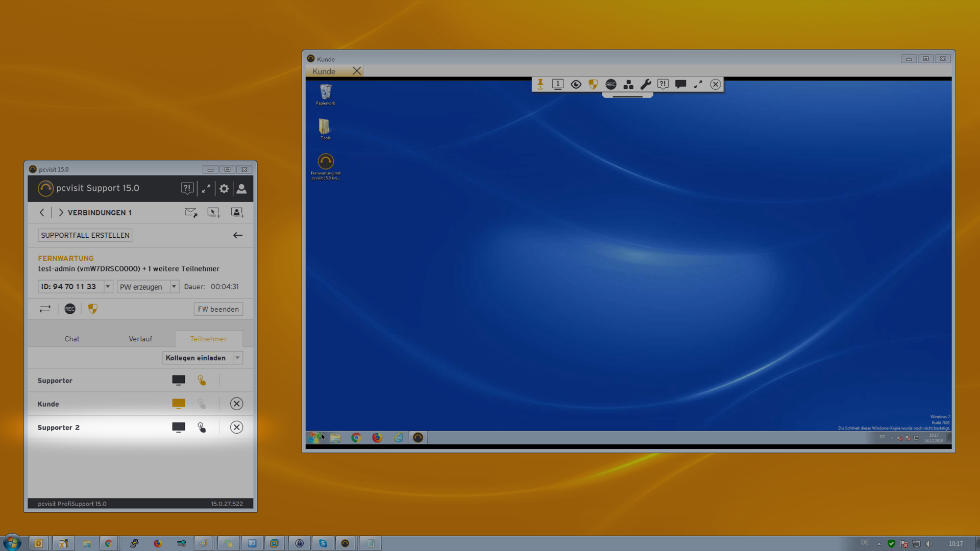The width and height of the screenshot is (980, 551).
Task: Expand the VERBINDUNGEN 1 chevron
Action: coord(61,212)
